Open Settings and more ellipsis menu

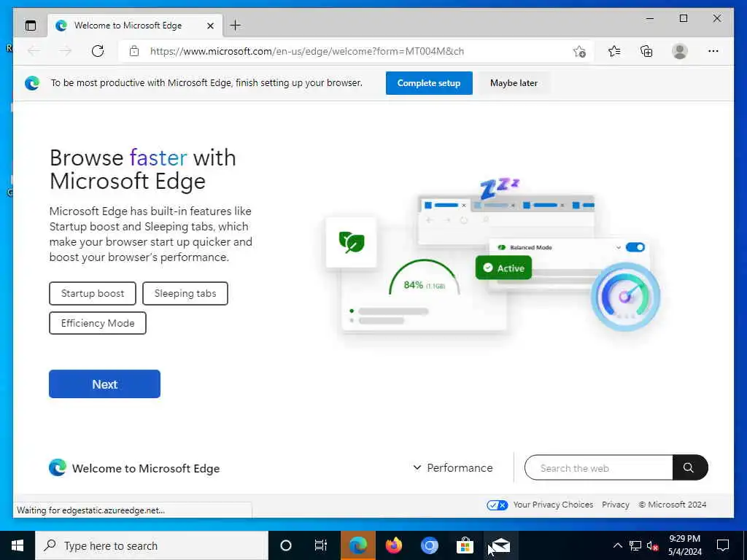[713, 51]
